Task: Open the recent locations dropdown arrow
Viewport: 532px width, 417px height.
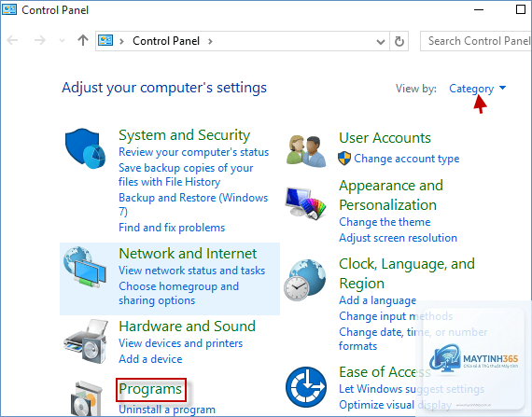Action: 62,41
